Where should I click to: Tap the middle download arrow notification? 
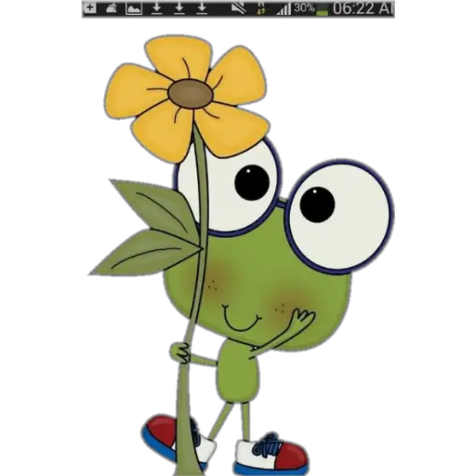[x=179, y=8]
